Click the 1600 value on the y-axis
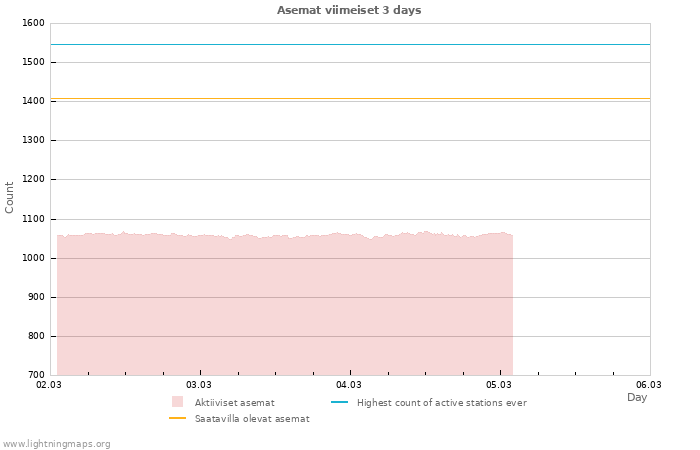The image size is (700, 450). (x=33, y=23)
